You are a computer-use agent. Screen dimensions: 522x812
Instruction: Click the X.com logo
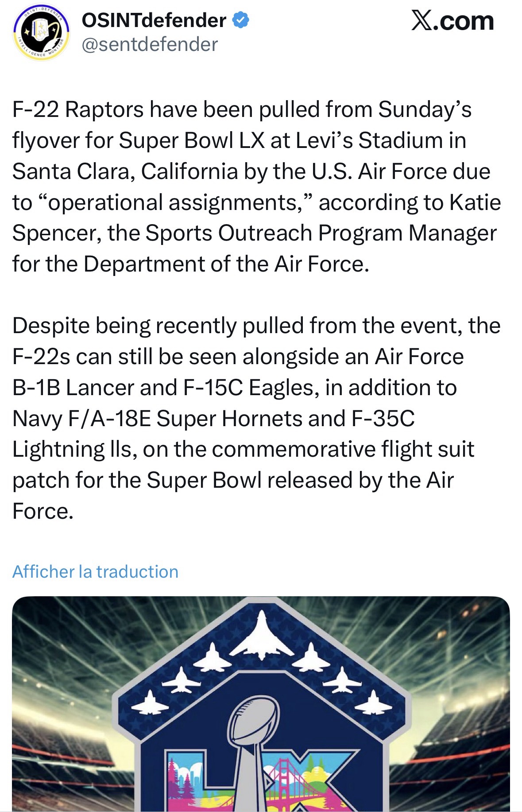[452, 21]
